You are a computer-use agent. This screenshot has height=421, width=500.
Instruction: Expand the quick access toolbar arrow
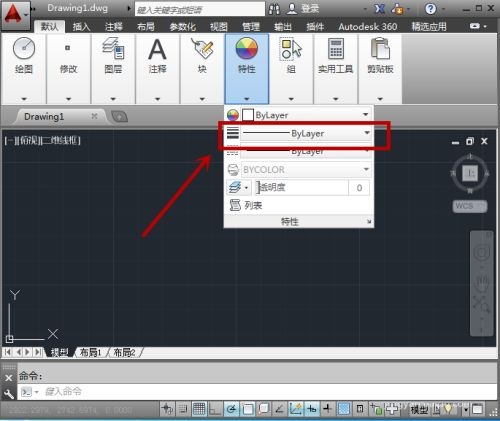(x=128, y=8)
